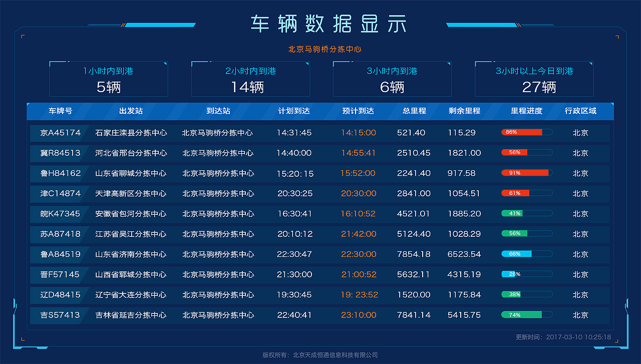Select license plate 吉S57413
Image resolution: width=641 pixels, height=364 pixels.
pos(60,315)
